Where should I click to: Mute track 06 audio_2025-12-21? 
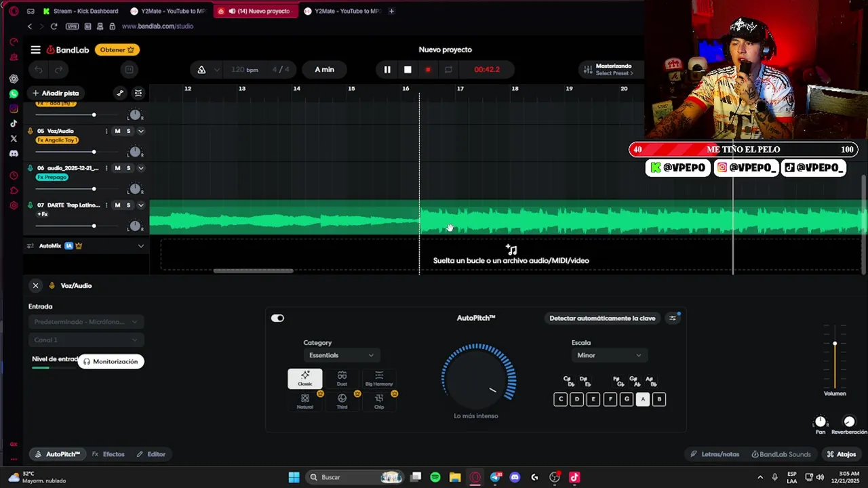coord(117,168)
